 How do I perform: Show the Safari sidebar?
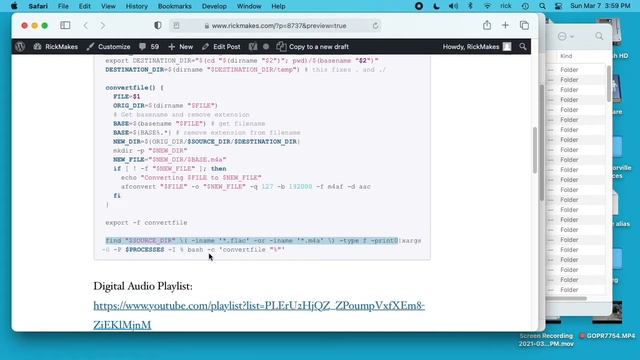coord(65,25)
